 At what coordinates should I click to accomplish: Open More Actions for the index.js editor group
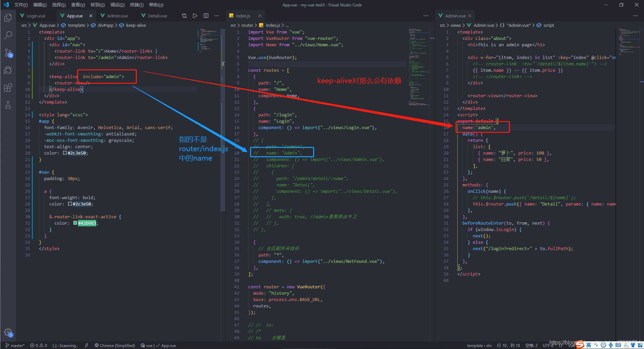click(426, 16)
